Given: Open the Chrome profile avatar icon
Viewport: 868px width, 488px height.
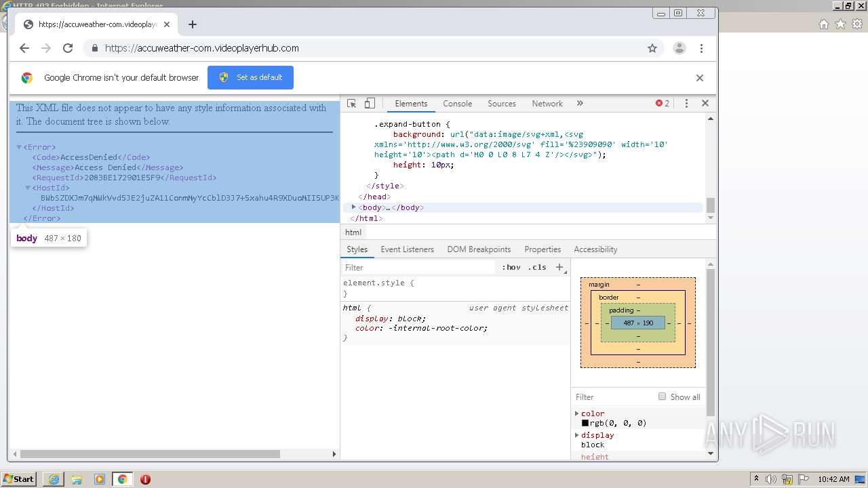Looking at the screenshot, I should point(679,48).
